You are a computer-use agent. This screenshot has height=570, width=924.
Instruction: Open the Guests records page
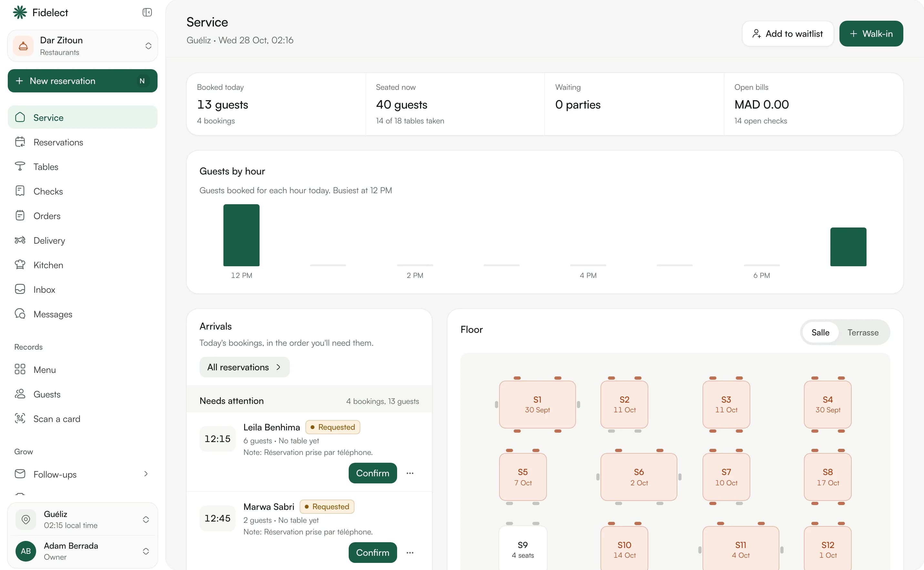(x=83, y=394)
